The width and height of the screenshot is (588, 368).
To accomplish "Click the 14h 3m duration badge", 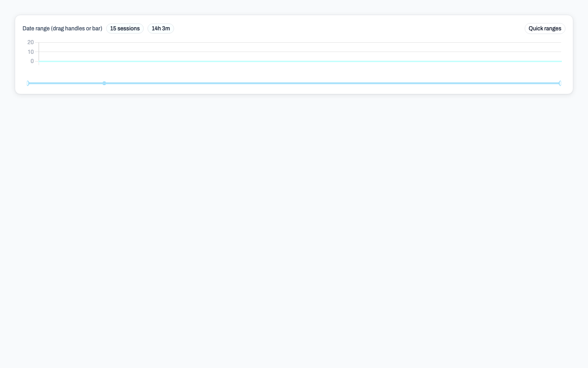I will [x=161, y=29].
